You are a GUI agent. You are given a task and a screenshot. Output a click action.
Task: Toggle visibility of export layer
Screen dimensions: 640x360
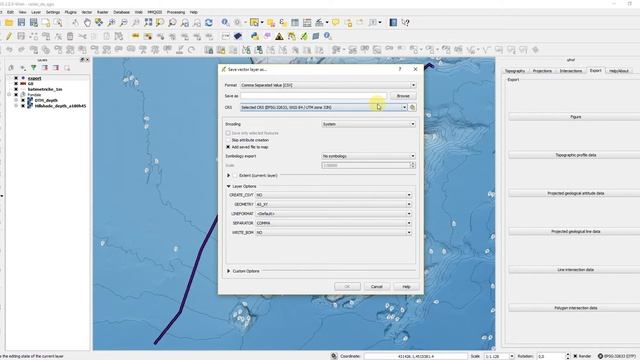tap(16, 78)
